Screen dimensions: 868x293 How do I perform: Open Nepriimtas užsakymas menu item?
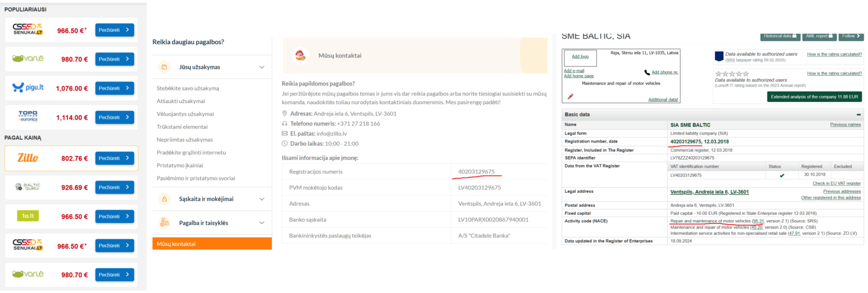tap(185, 140)
